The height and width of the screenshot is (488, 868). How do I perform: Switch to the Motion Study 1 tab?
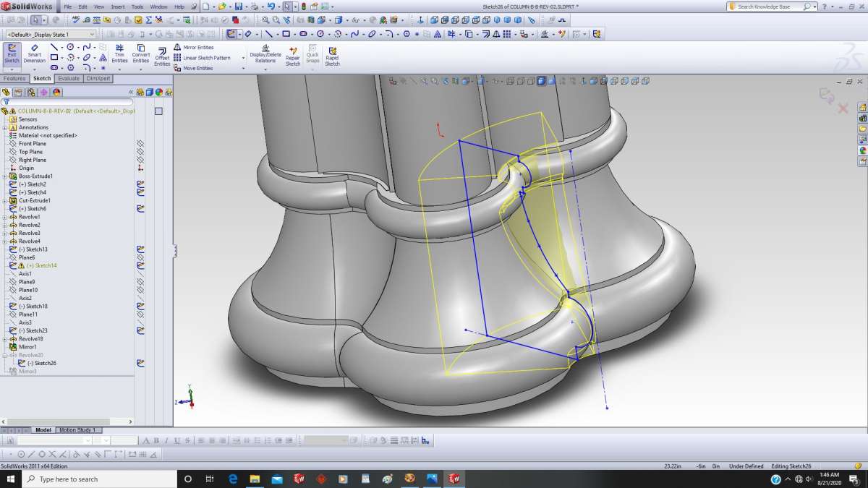click(77, 430)
